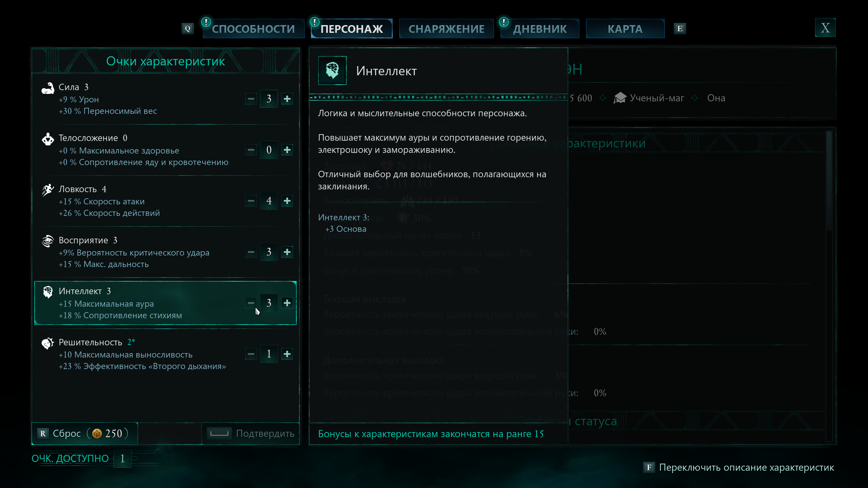Close the menu with the X button
The height and width of the screenshot is (488, 868).
pos(825,28)
